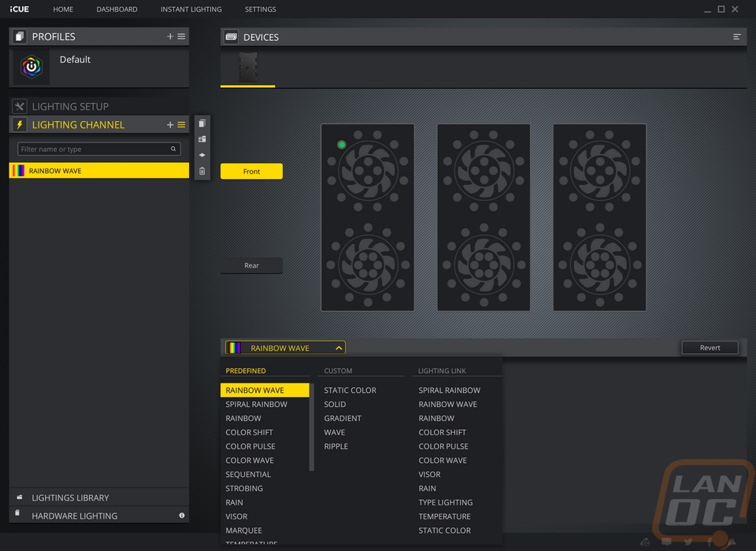
Task: Open the Lighting Channel hamburger menu
Action: click(x=181, y=125)
